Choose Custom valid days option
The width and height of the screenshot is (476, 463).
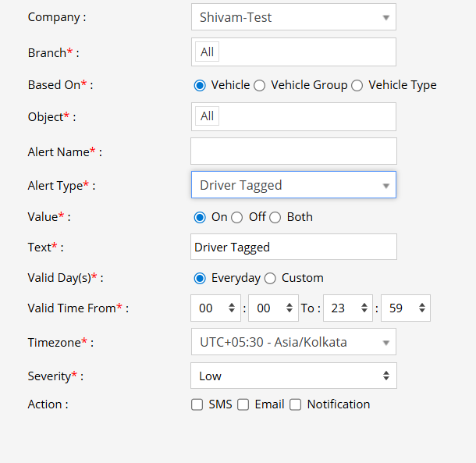[270, 278]
